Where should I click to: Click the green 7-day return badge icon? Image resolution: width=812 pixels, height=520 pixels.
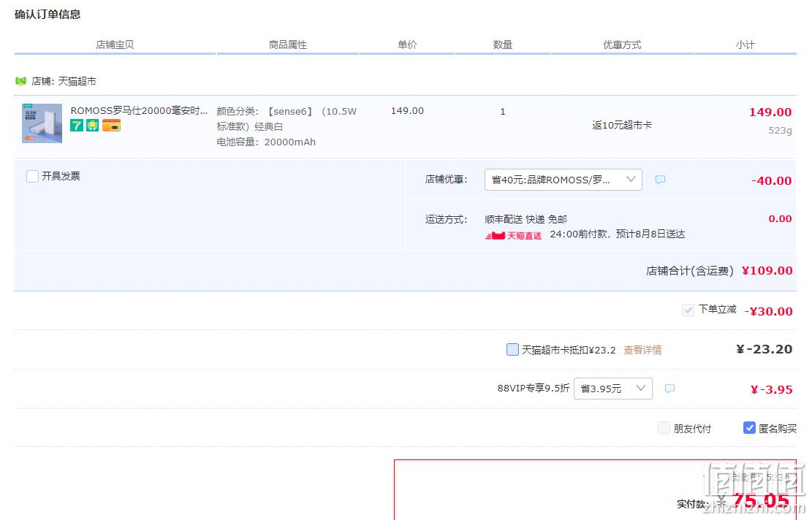[x=77, y=125]
